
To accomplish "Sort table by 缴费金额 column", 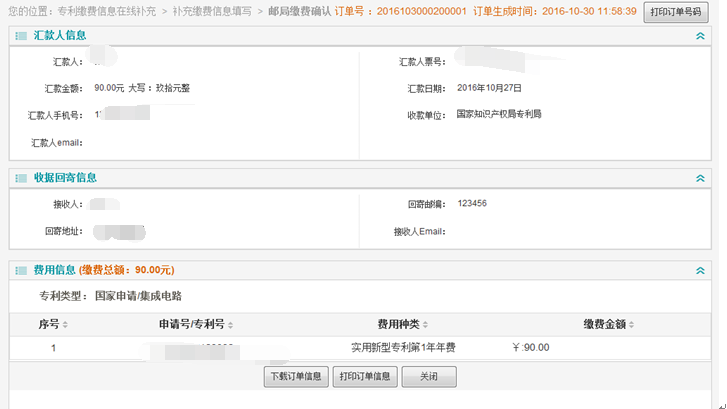I will coord(631,325).
